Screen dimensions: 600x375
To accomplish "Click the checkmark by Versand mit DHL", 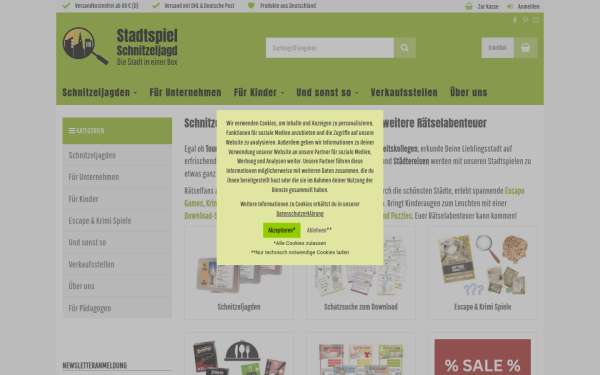I will (x=156, y=6).
